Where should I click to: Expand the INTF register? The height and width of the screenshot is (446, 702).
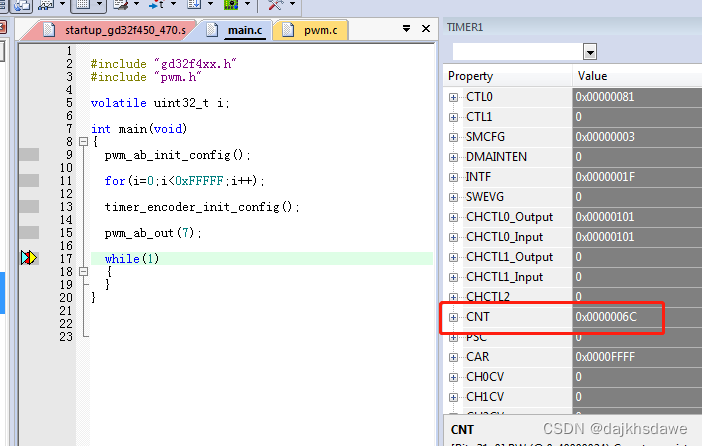(x=453, y=177)
